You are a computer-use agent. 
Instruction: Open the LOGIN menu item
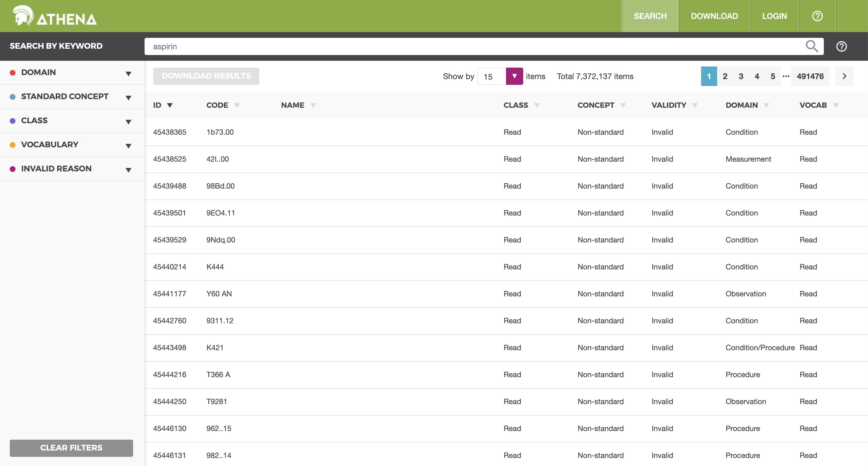pos(774,16)
